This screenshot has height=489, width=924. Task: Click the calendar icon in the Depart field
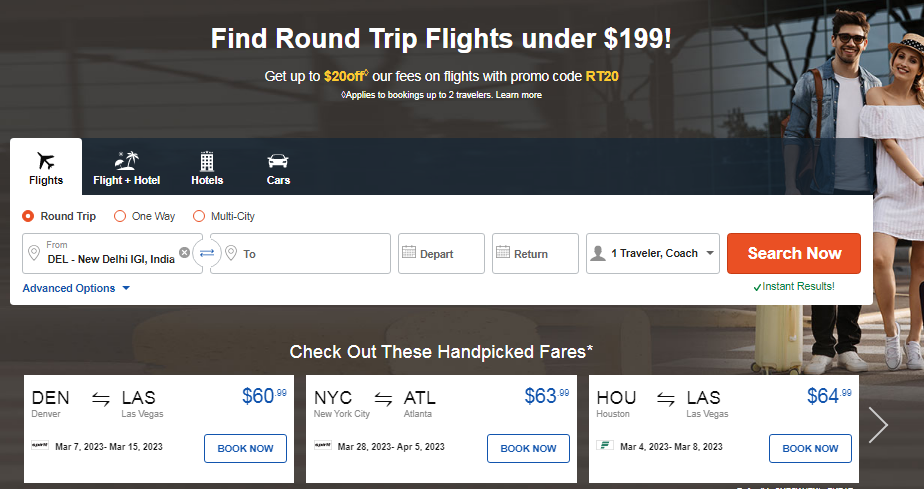point(409,253)
